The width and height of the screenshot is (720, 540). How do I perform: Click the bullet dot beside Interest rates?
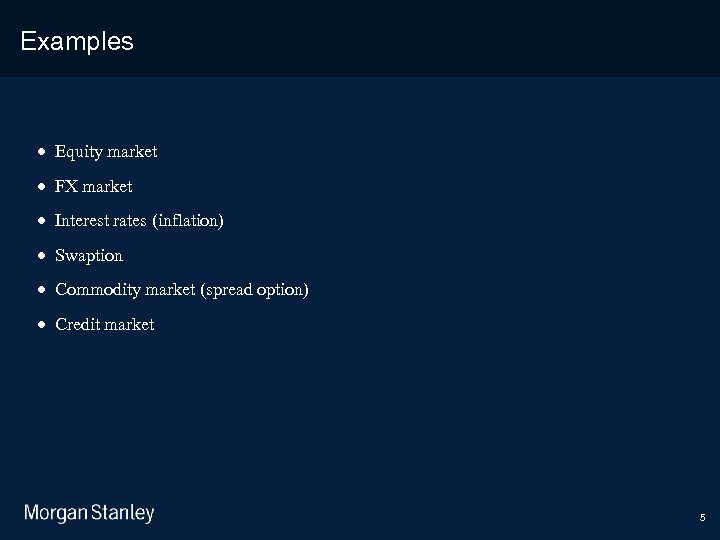tap(40, 221)
